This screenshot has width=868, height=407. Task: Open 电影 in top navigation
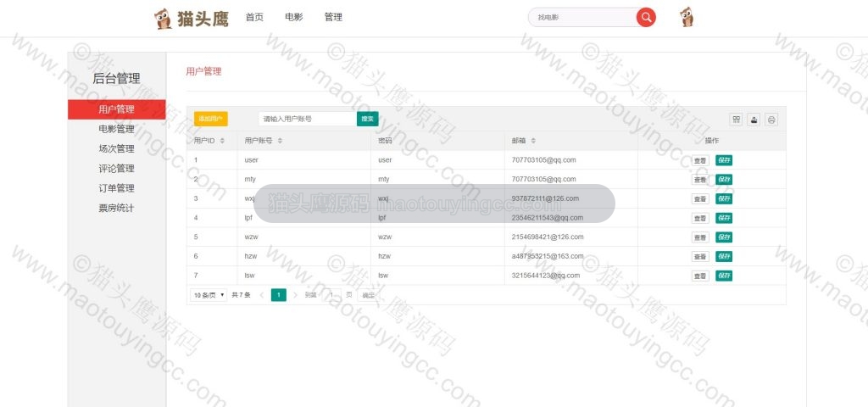coord(294,17)
